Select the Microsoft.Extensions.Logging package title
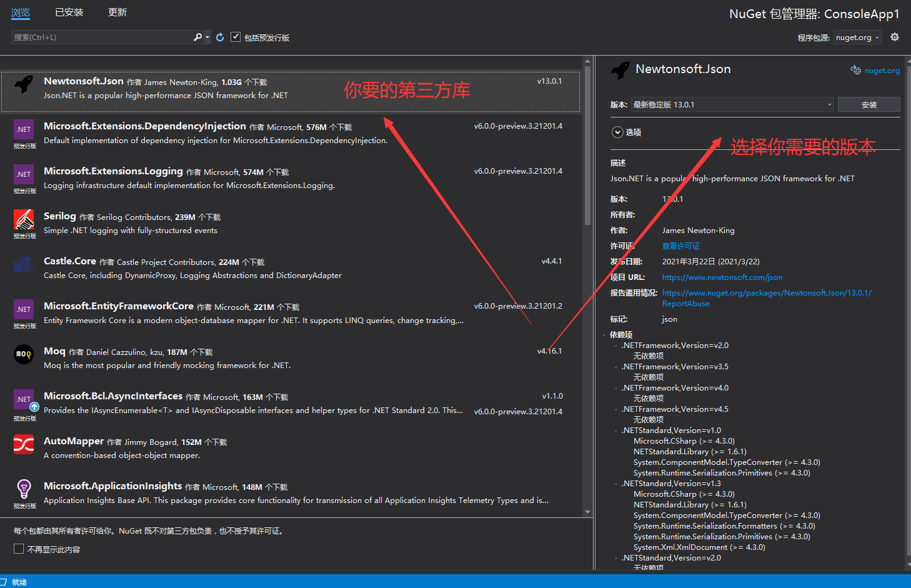Viewport: 911px width, 588px height. click(113, 171)
